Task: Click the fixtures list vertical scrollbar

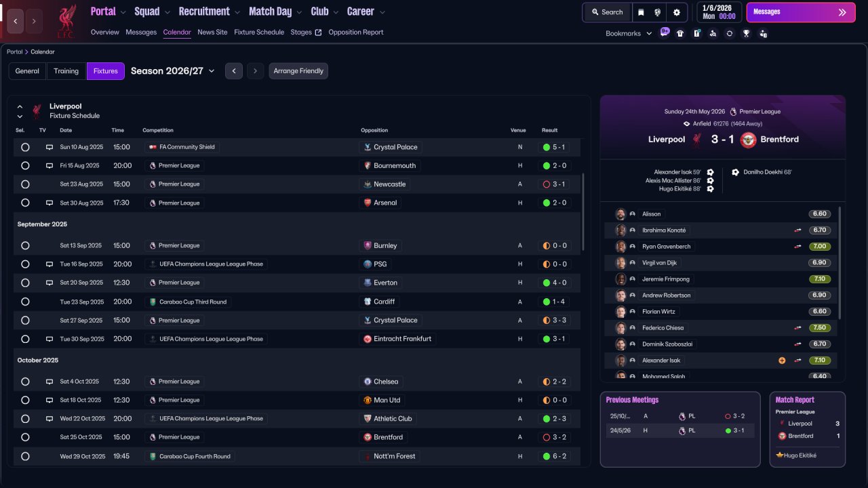Action: pos(583,211)
